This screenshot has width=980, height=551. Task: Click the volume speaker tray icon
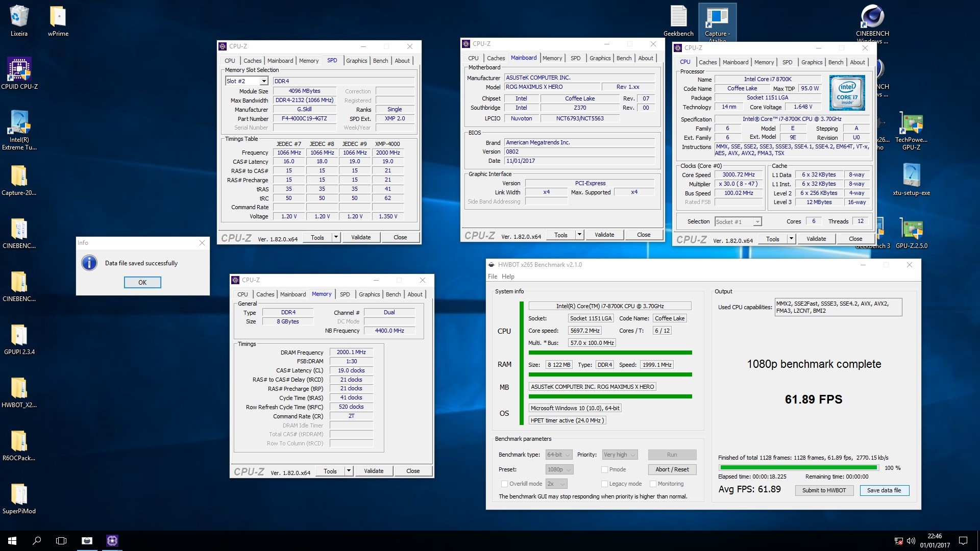tap(911, 541)
